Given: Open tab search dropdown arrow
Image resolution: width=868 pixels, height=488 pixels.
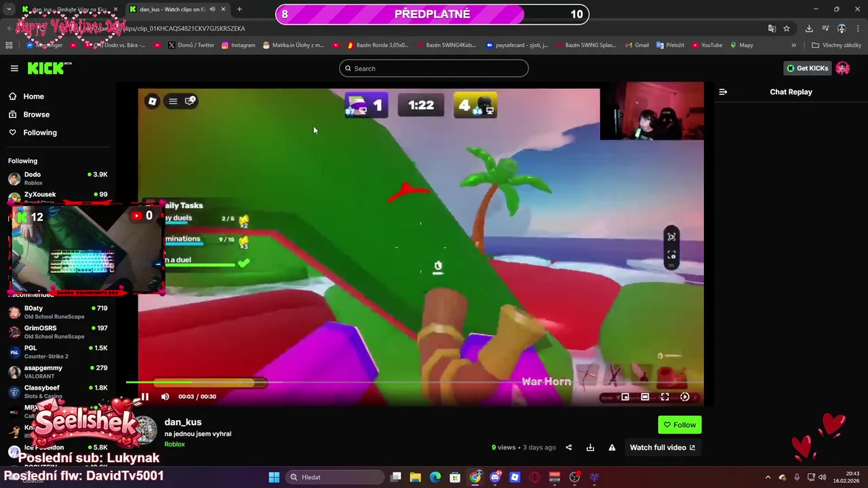Looking at the screenshot, I should click(x=9, y=9).
